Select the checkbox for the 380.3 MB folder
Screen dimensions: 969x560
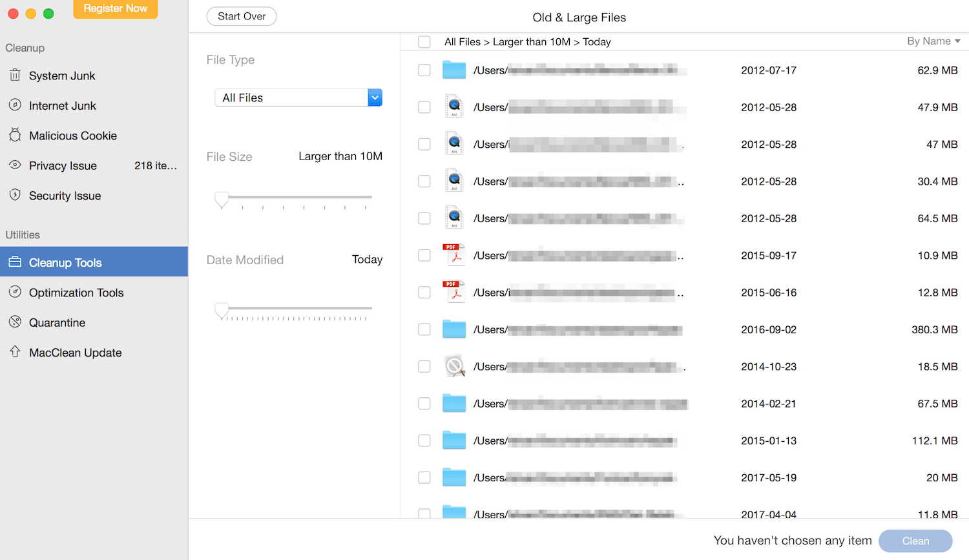coord(424,329)
